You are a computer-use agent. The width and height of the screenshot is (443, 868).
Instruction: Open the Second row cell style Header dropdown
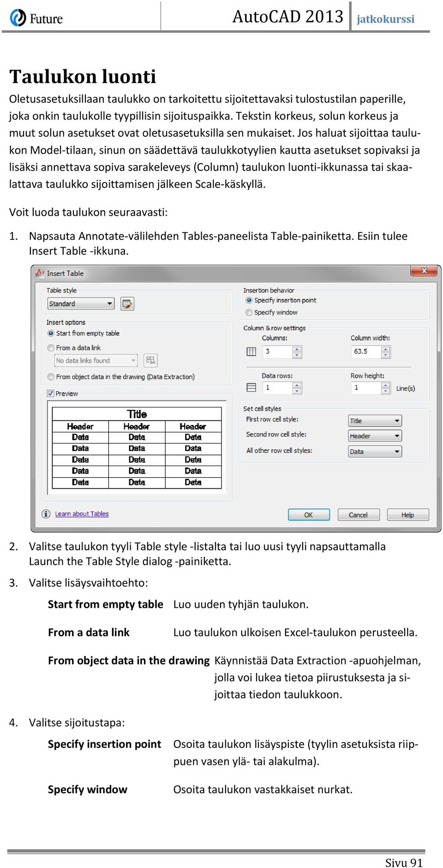375,436
